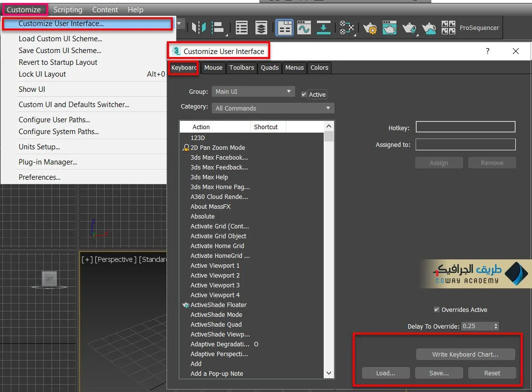532x392 pixels.
Task: Uncheck the Active checkbox
Action: tap(304, 94)
